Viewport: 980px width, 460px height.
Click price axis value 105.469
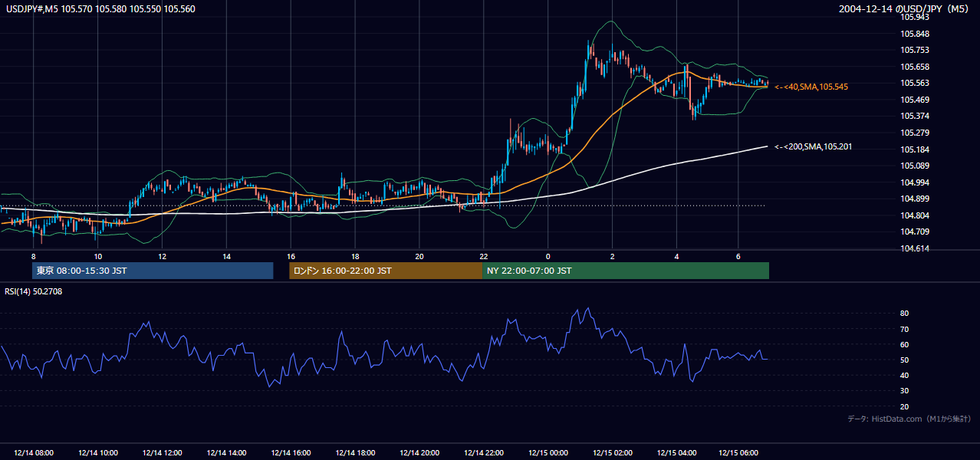click(x=914, y=100)
